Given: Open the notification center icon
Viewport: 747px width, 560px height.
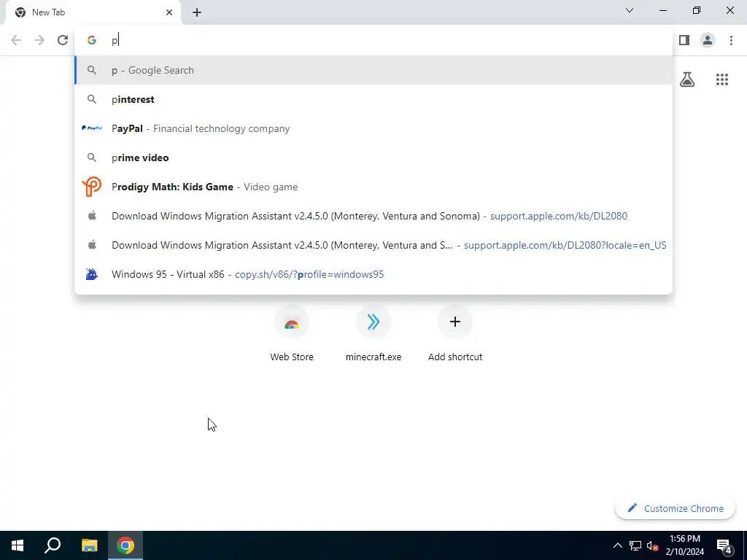Looking at the screenshot, I should pyautogui.click(x=724, y=545).
